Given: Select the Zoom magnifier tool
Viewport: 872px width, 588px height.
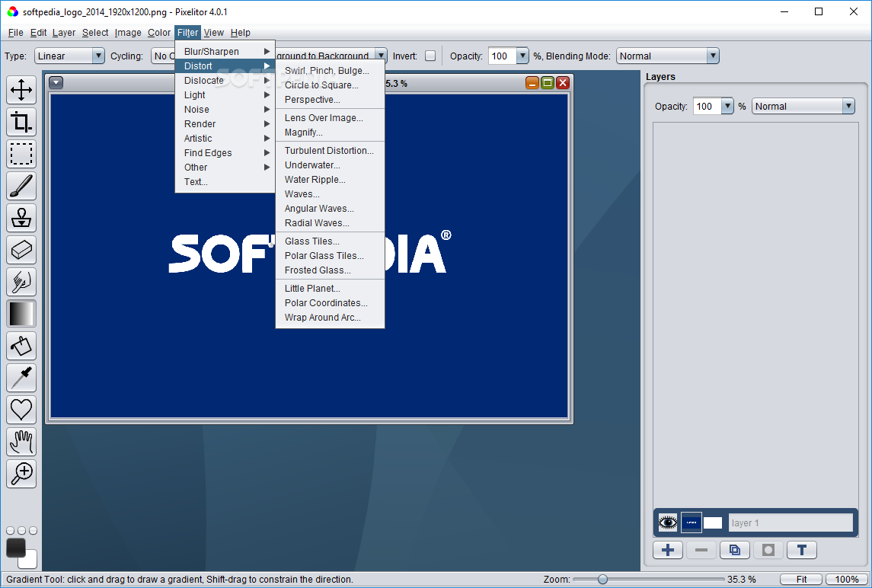Looking at the screenshot, I should 21,474.
